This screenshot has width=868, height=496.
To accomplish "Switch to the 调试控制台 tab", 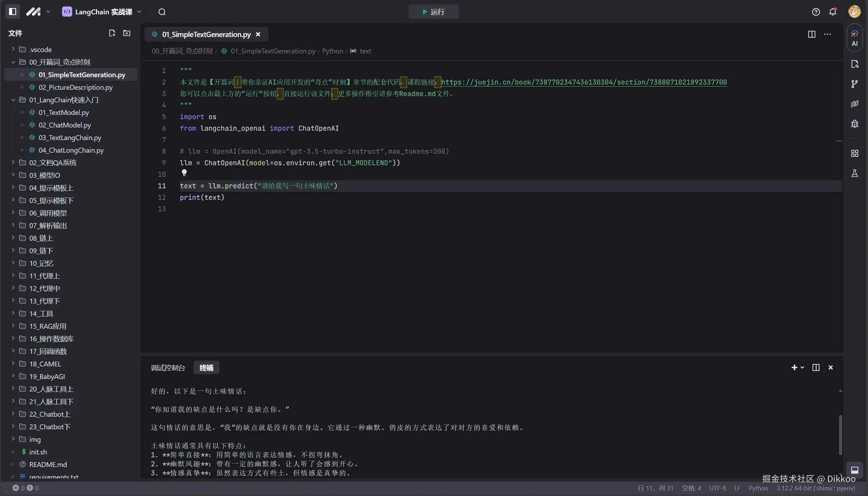I will pyautogui.click(x=168, y=368).
